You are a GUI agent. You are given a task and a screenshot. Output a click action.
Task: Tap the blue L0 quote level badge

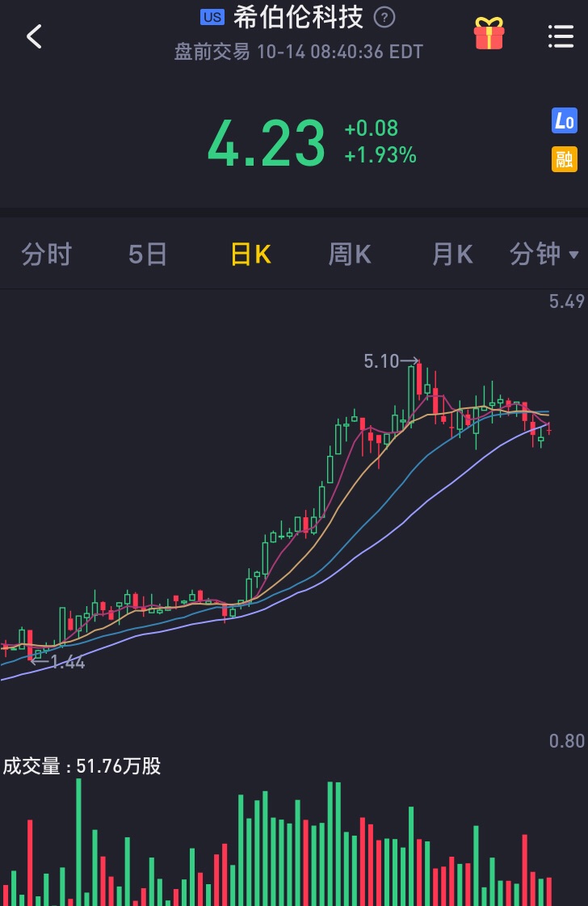[x=565, y=121]
